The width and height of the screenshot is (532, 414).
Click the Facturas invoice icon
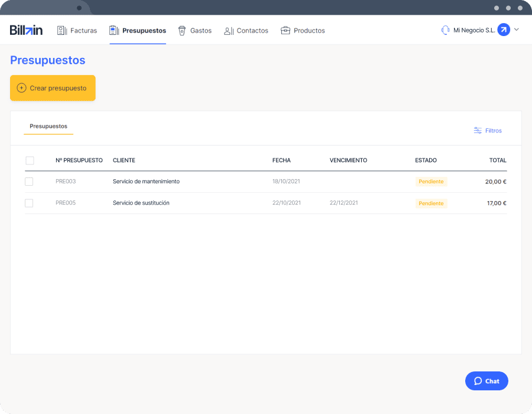pos(62,31)
